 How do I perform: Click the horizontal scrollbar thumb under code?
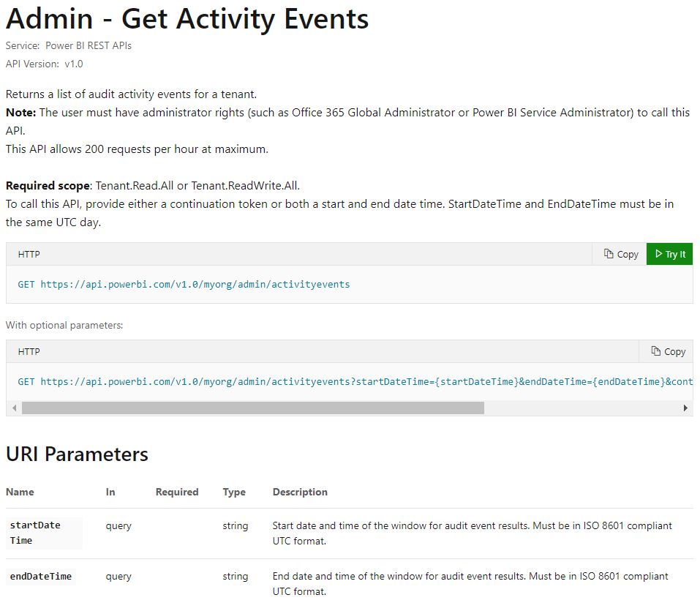252,408
